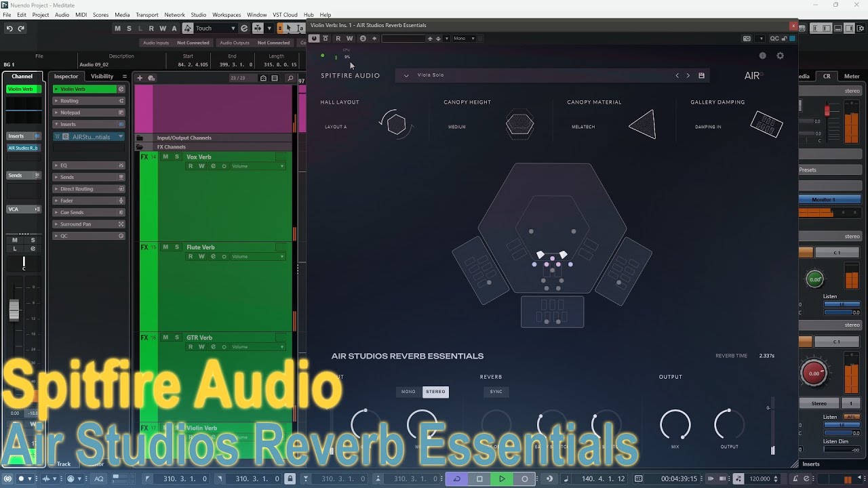Open the Project menu
The image size is (868, 488).
point(41,14)
